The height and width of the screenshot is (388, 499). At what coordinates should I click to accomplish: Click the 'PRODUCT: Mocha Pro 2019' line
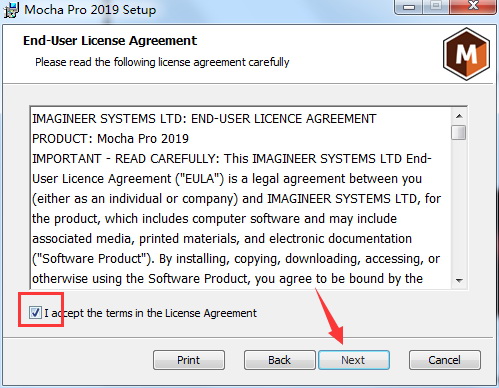click(110, 139)
